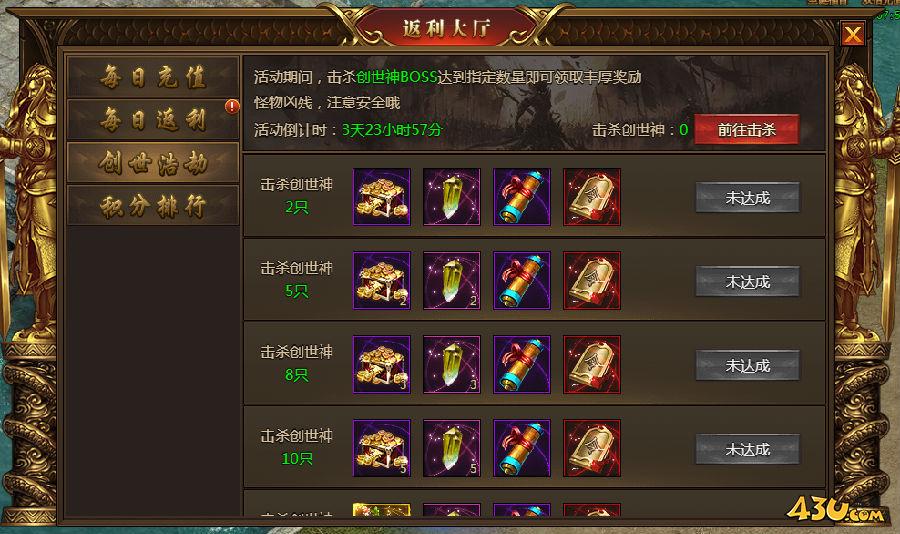Viewport: 900px width, 534px height.
Task: Click red token reward in 10只 row
Action: (x=592, y=448)
